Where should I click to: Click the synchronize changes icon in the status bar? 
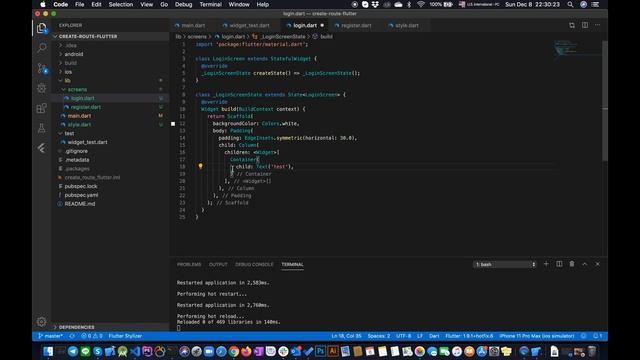[72, 336]
